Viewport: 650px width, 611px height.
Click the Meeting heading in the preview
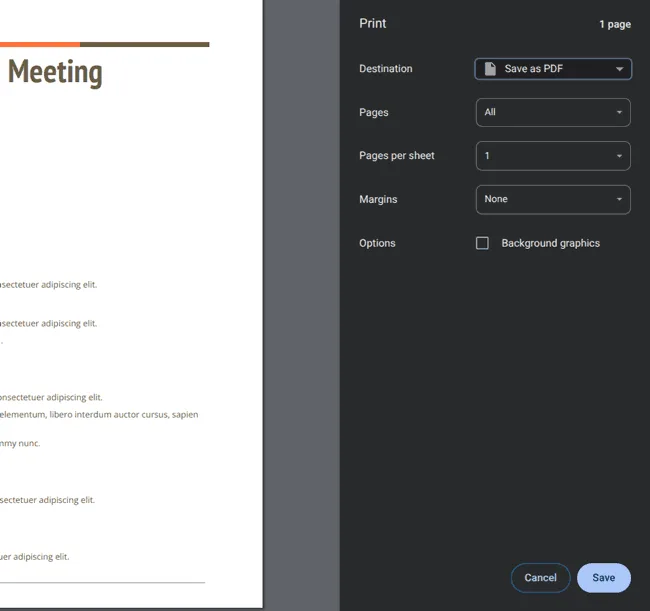click(55, 72)
